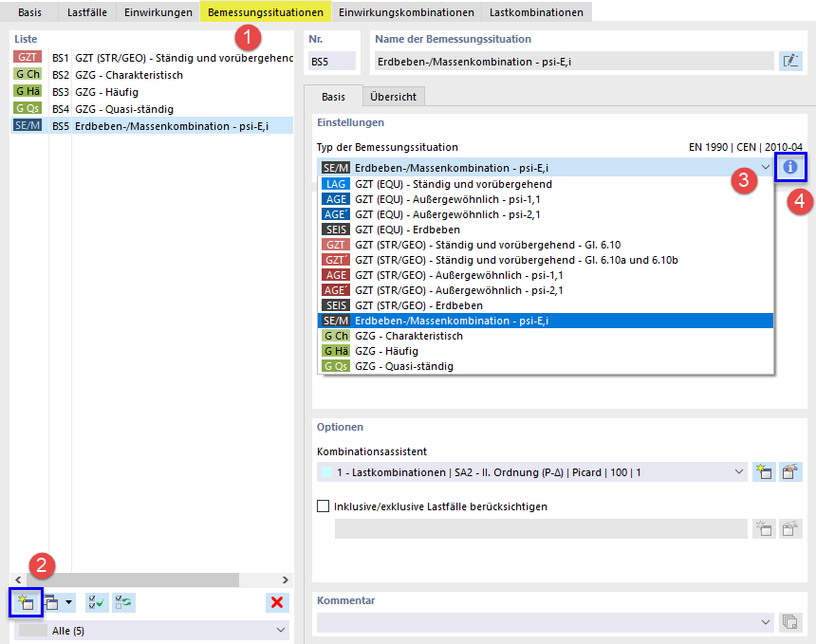Image resolution: width=816 pixels, height=644 pixels.
Task: Click the list scroll right arrow
Action: 286,580
